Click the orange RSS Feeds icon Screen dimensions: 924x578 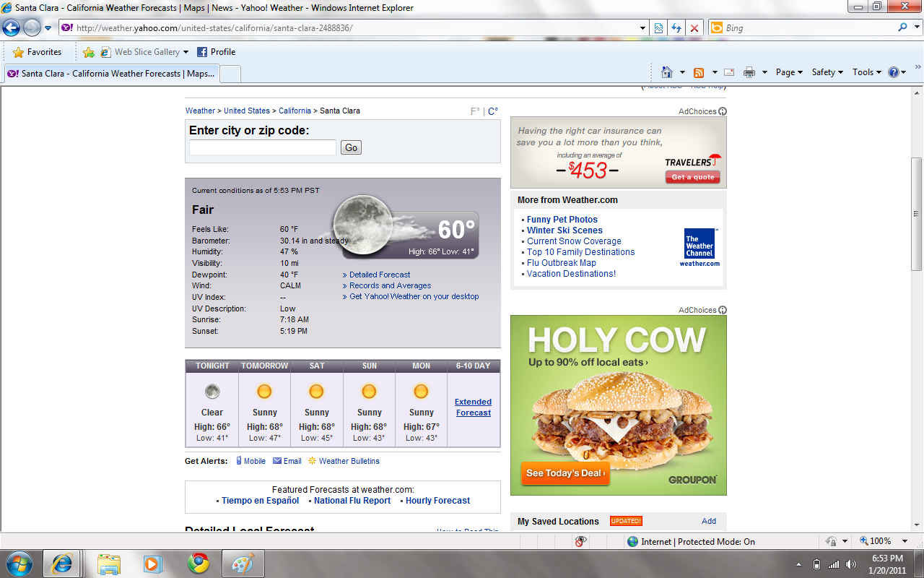(x=699, y=72)
